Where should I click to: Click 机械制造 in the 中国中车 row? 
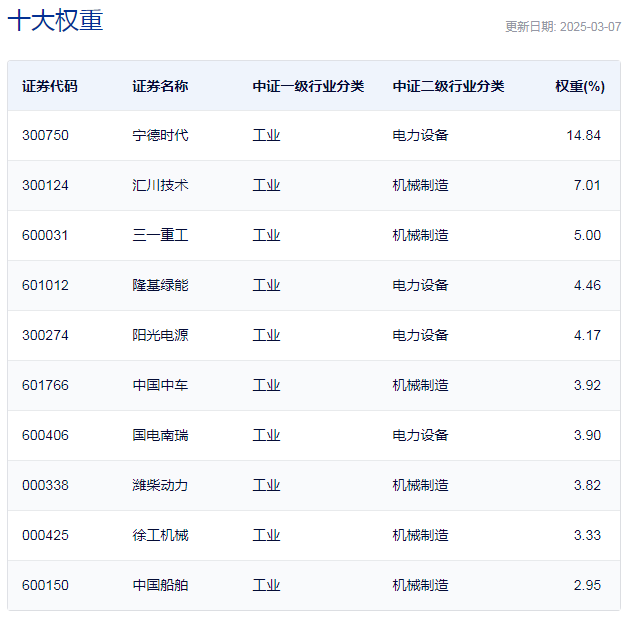[420, 385]
